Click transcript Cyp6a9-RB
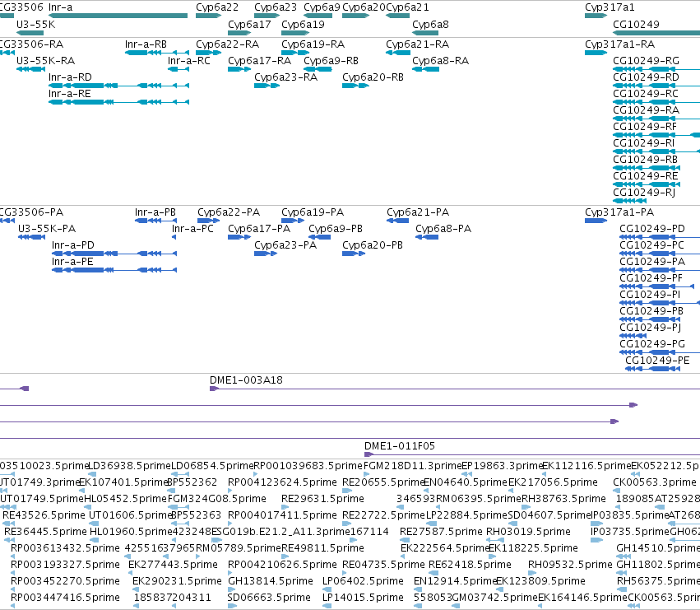The image size is (700, 610). 318,69
